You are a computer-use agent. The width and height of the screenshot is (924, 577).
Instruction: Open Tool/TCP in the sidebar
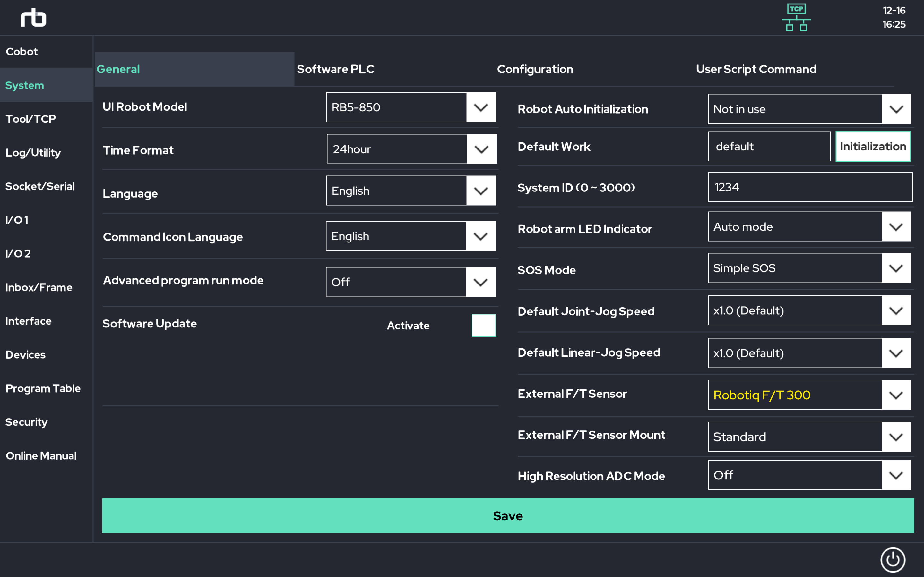(x=30, y=119)
